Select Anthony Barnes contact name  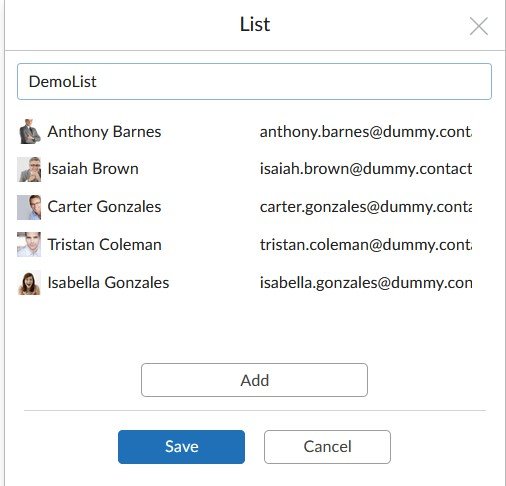104,132
